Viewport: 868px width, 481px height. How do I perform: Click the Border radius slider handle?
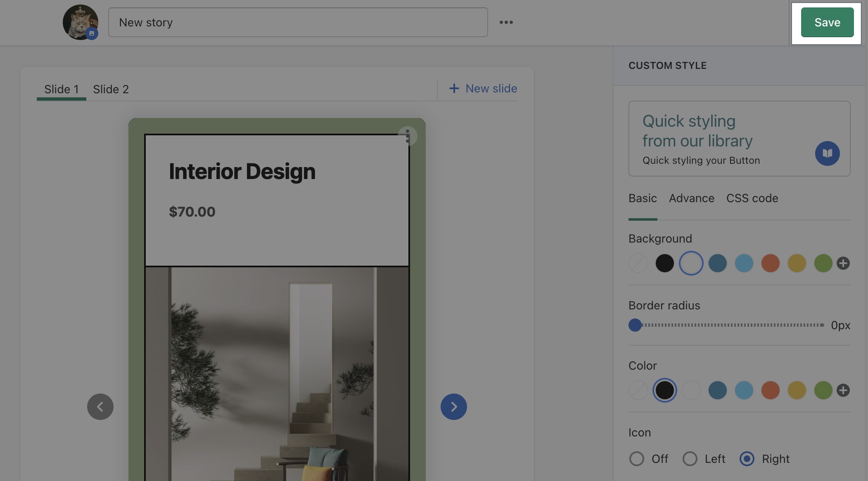tap(635, 325)
